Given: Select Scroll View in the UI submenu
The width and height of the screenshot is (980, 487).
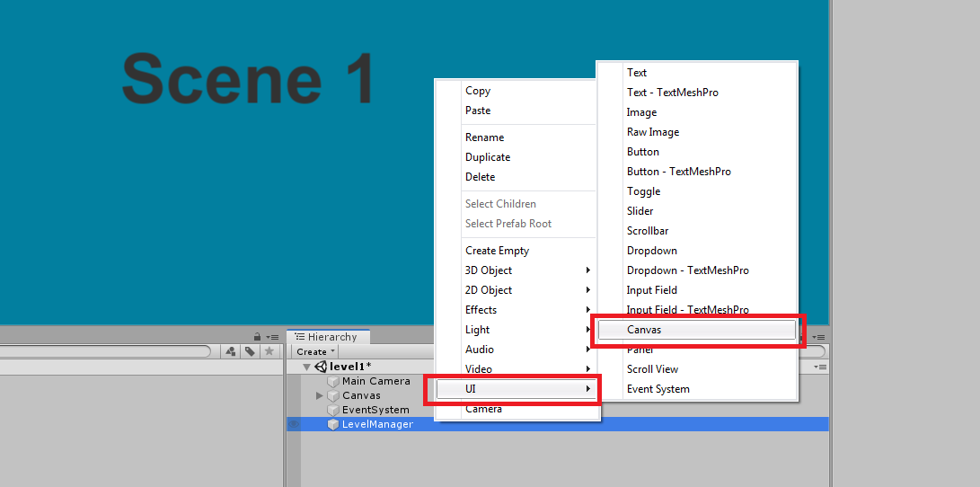Looking at the screenshot, I should click(x=652, y=369).
